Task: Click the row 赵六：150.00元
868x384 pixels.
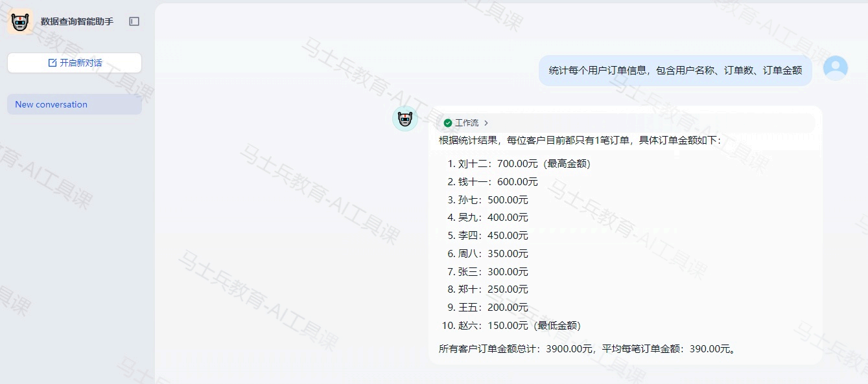Action: pos(512,326)
